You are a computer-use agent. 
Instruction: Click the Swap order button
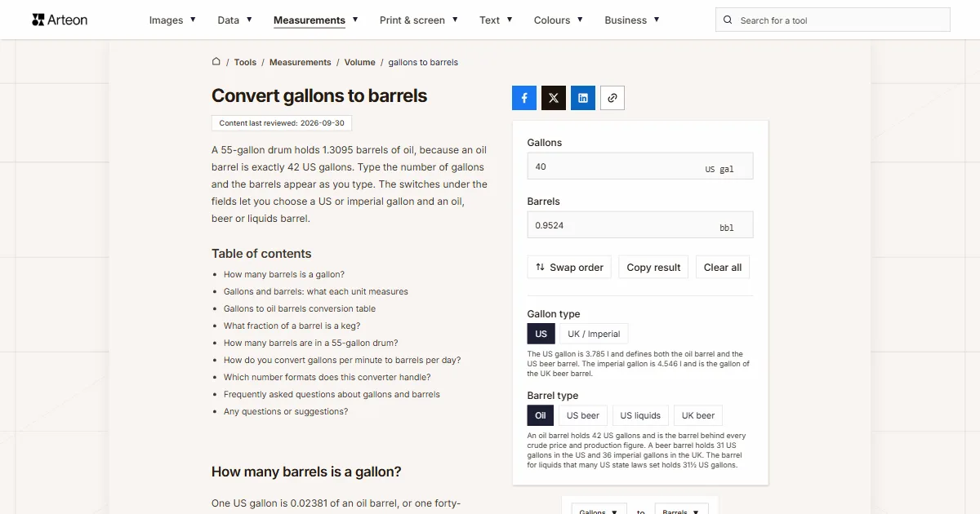pyautogui.click(x=569, y=267)
